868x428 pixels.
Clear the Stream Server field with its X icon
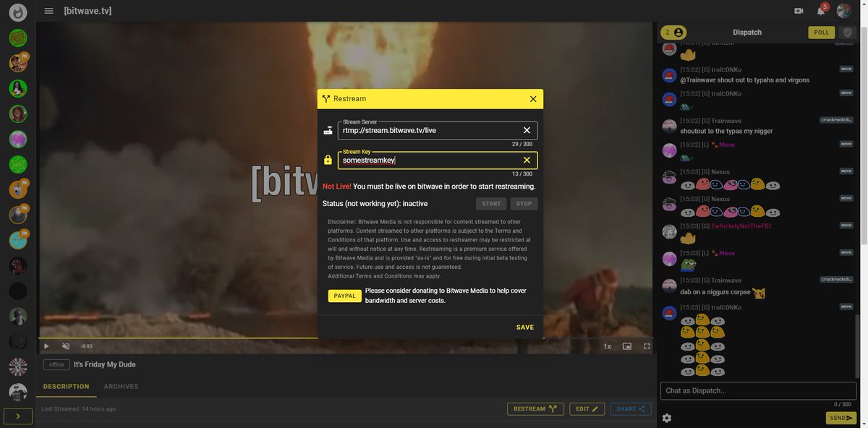(527, 130)
